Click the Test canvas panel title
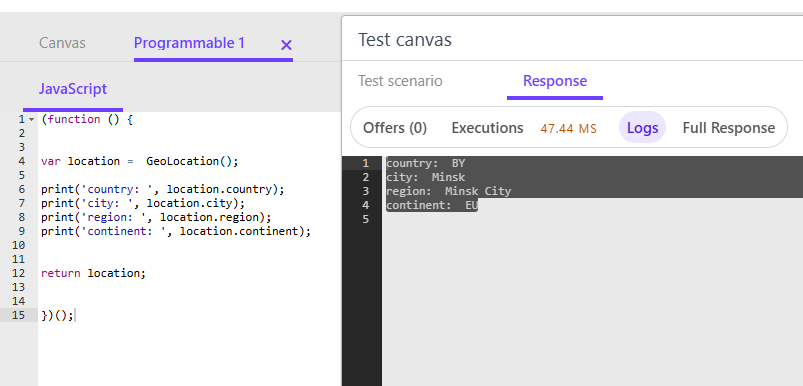The width and height of the screenshot is (803, 386). [x=405, y=39]
